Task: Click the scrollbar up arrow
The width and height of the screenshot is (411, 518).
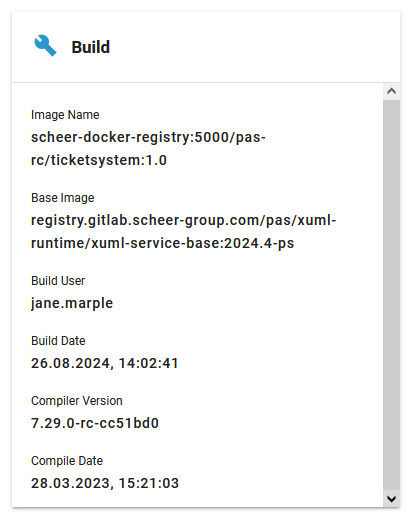Action: (391, 91)
